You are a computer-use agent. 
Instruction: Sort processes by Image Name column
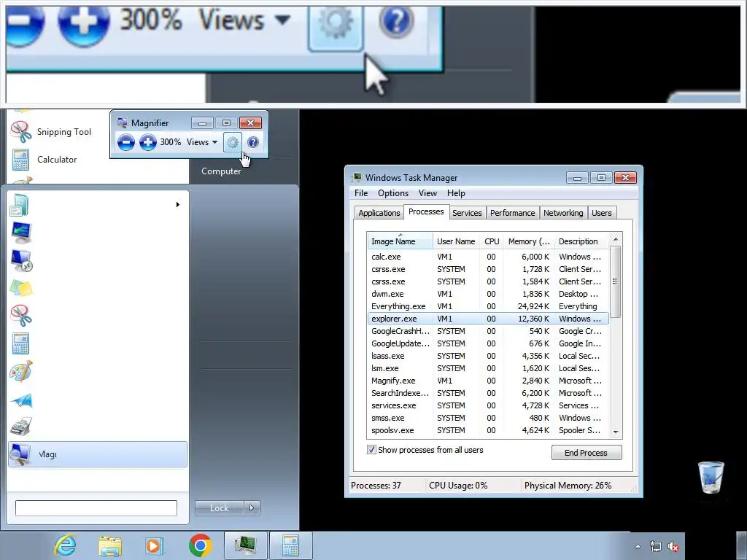pos(400,241)
